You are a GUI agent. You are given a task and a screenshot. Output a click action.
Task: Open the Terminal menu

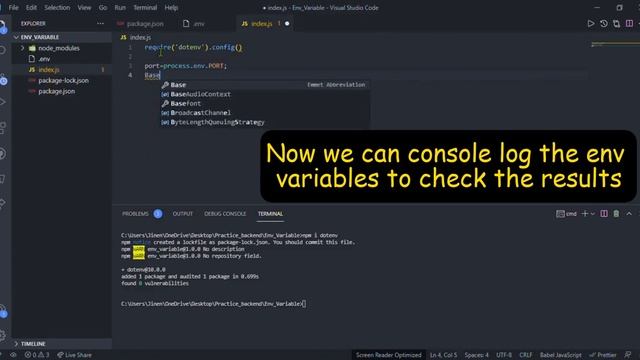pos(145,7)
